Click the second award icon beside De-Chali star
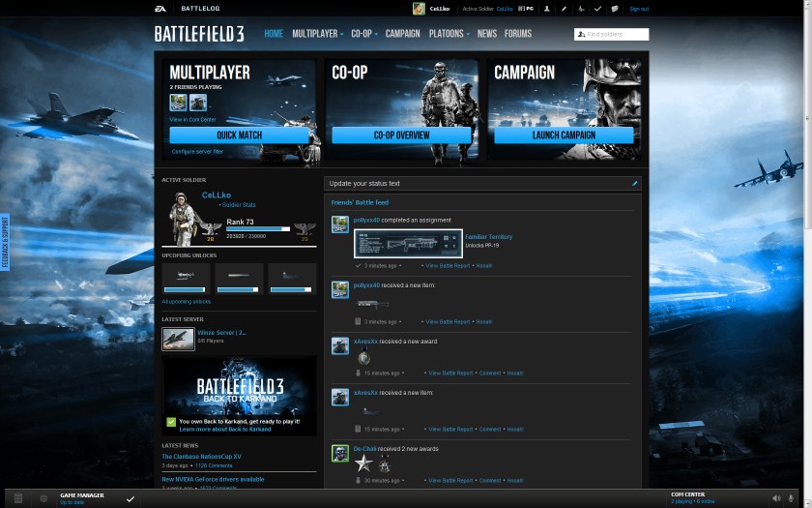 385,465
